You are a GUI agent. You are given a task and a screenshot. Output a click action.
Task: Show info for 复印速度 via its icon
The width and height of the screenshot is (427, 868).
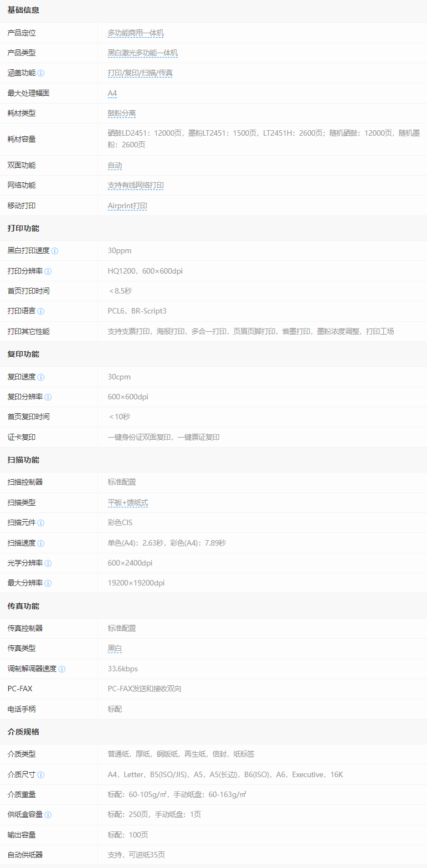(41, 377)
